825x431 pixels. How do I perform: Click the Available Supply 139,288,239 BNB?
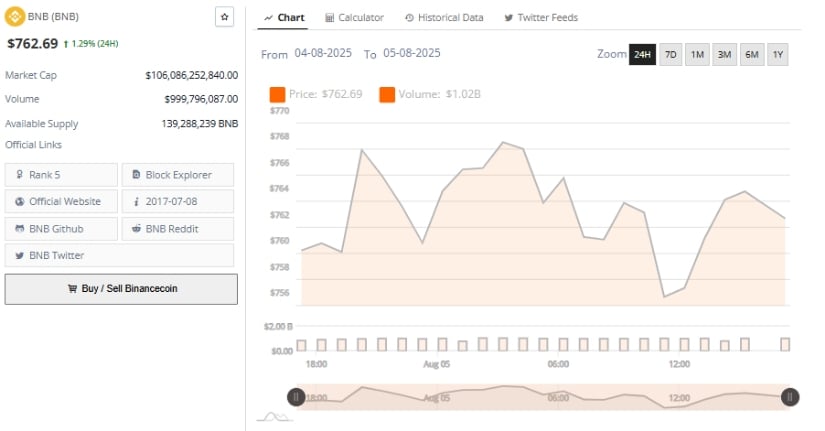199,124
